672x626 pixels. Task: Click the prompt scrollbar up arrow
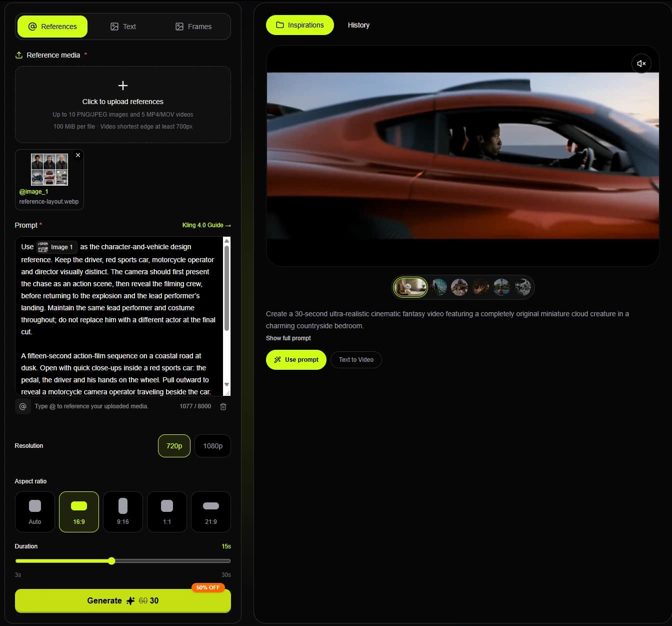click(x=226, y=241)
